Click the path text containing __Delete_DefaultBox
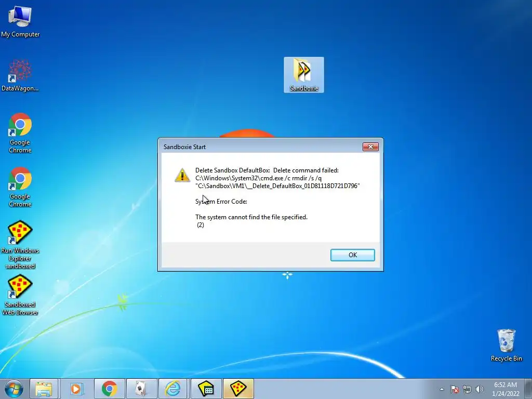 coord(277,186)
